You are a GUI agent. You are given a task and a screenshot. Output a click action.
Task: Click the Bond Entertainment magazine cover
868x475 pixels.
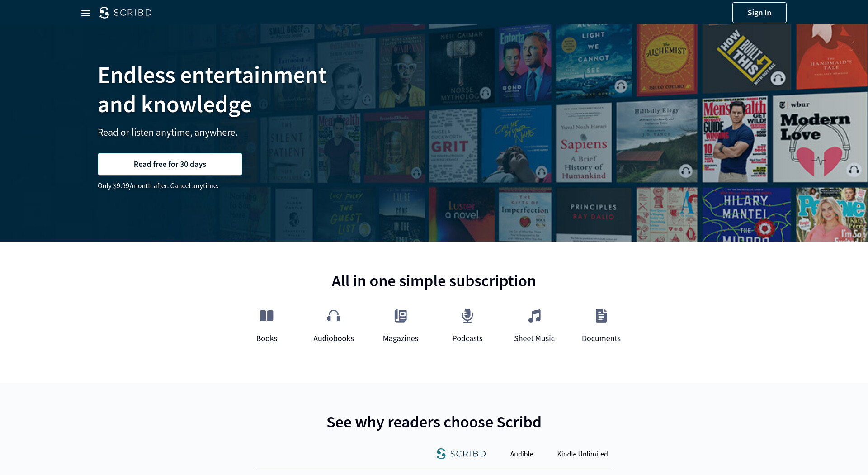point(525,64)
